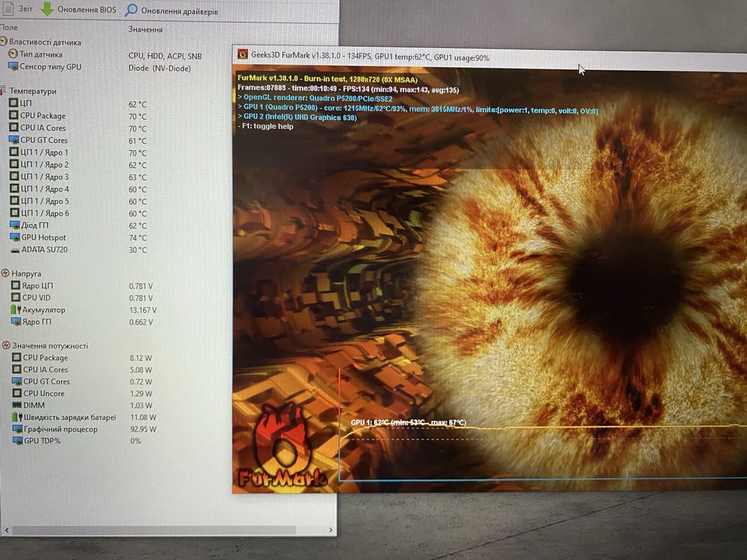This screenshot has width=747, height=560.
Task: Select the DIMM 1.03 W value
Action: click(x=141, y=405)
